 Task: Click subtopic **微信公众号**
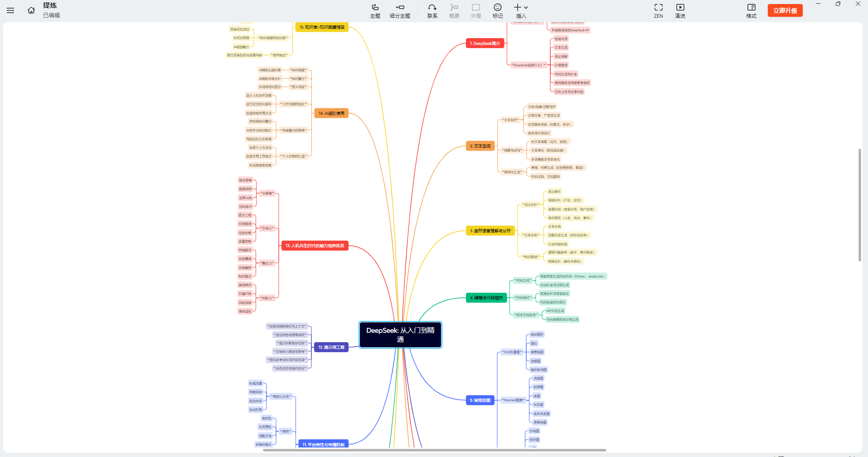(281, 397)
